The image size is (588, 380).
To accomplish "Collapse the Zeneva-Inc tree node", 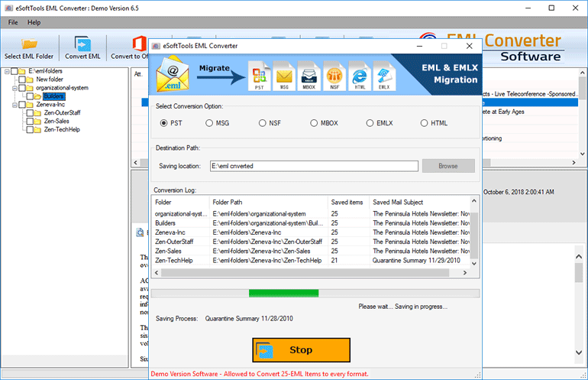I will [15, 106].
